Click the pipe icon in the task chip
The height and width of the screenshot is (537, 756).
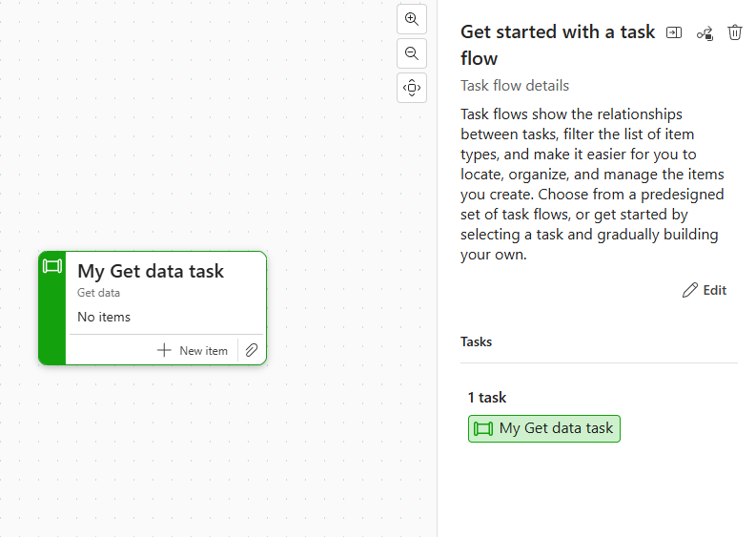pyautogui.click(x=483, y=428)
